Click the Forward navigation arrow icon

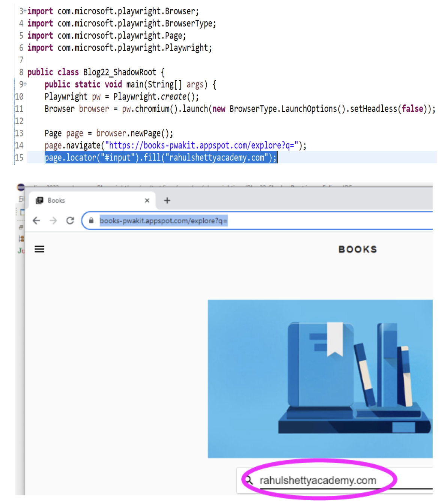tap(53, 220)
